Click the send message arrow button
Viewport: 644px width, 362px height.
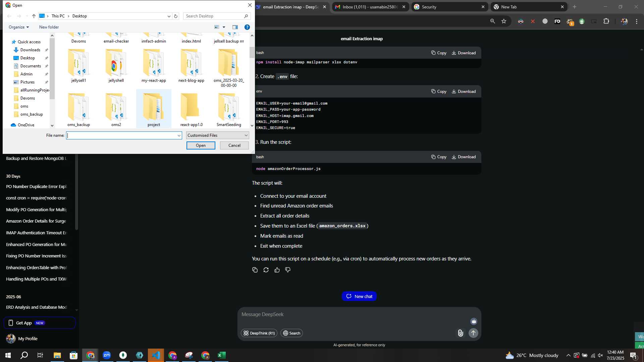(x=473, y=333)
